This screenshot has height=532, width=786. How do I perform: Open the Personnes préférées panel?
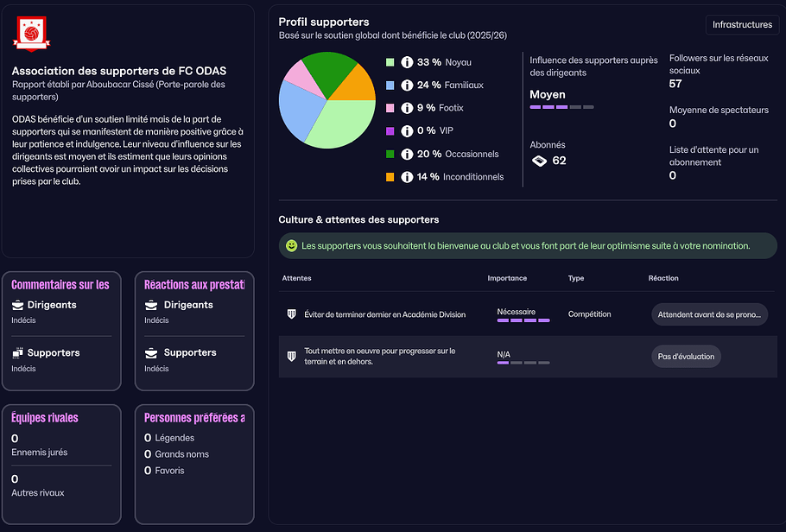click(194, 418)
